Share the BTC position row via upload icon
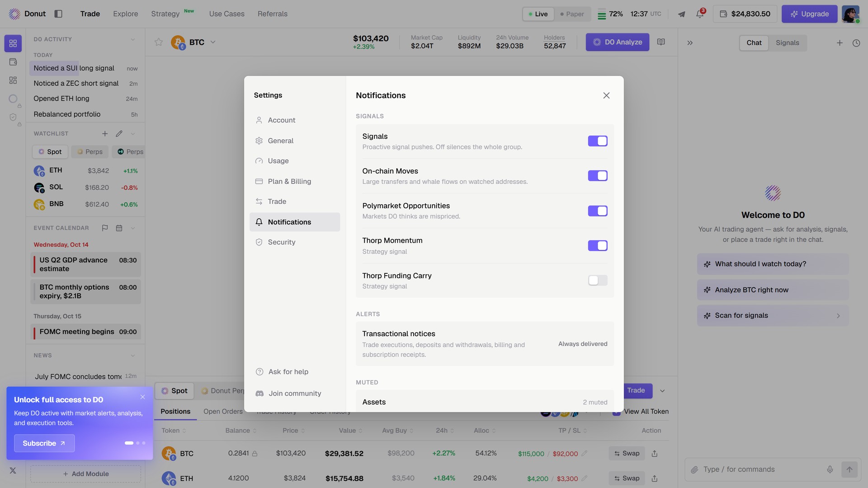 655,454
